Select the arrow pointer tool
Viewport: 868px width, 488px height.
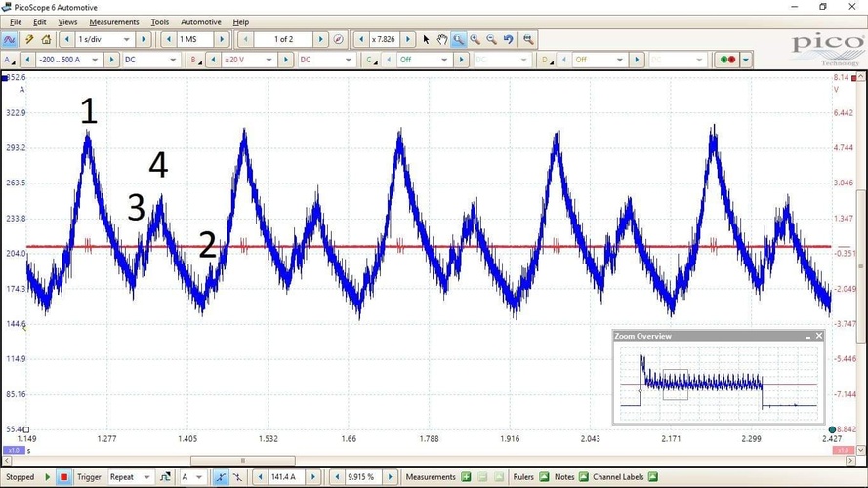(426, 39)
